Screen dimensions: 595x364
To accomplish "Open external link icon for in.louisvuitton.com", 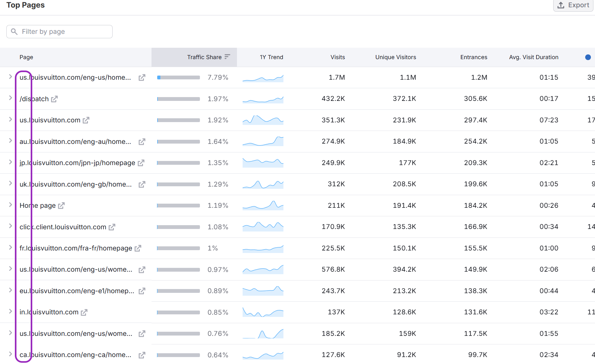I will (x=84, y=312).
